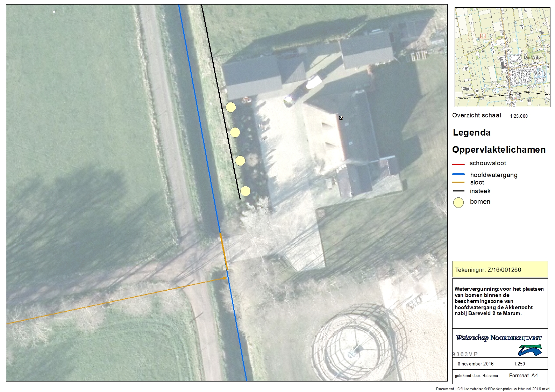555x392 pixels.
Task: Select the 8 november 2016 date cell
Action: tap(476, 364)
